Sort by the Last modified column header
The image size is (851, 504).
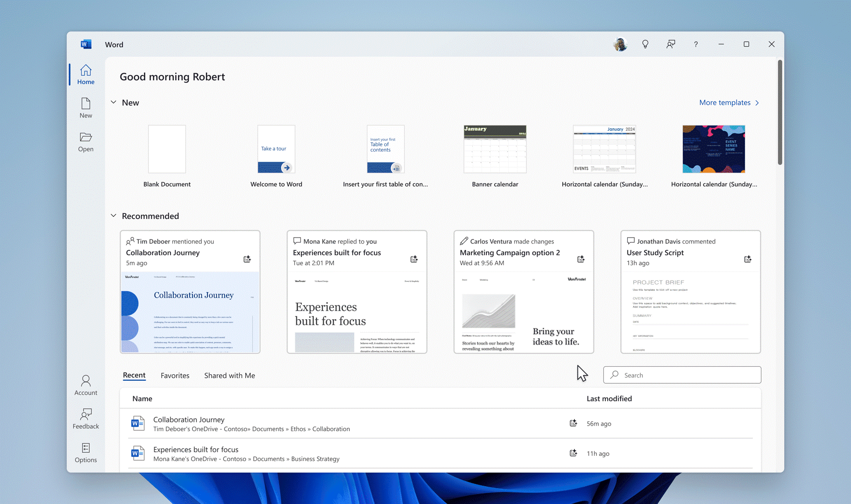609,399
